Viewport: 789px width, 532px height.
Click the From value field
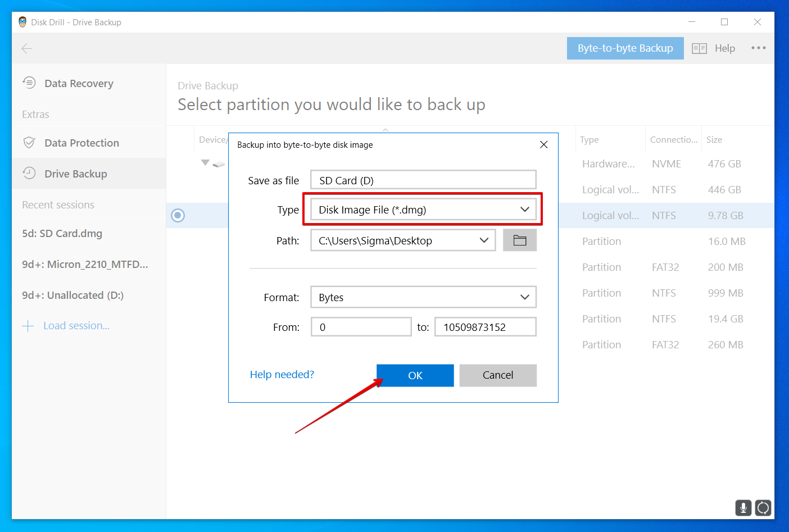pos(361,327)
